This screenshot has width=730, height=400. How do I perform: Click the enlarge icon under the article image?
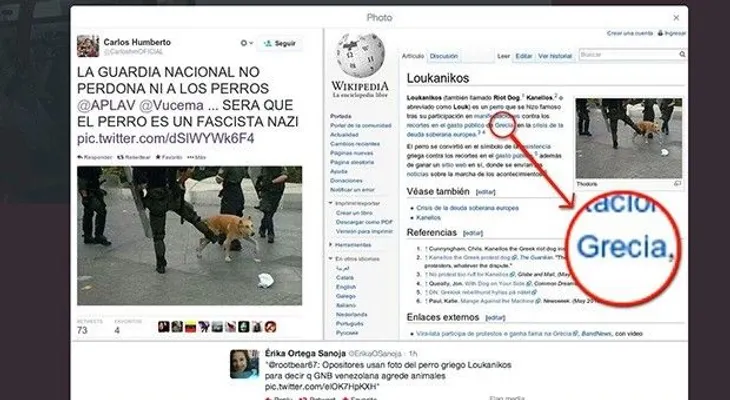677,184
